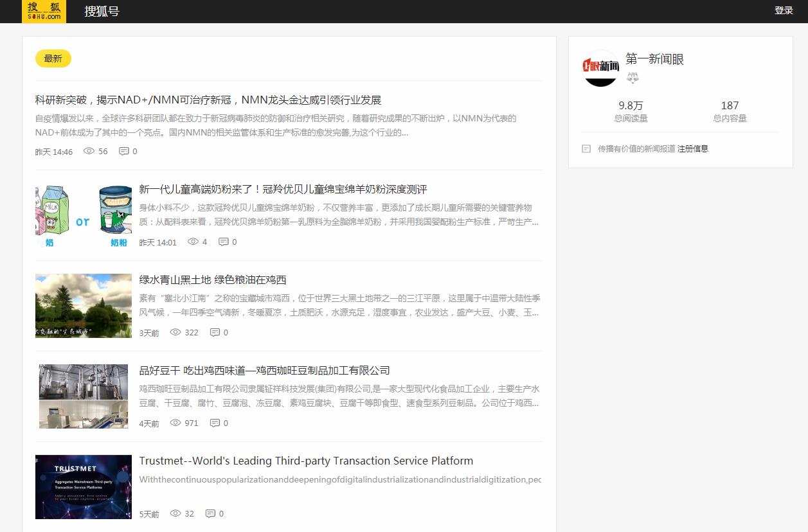Log in via the 登录 link

[784, 10]
